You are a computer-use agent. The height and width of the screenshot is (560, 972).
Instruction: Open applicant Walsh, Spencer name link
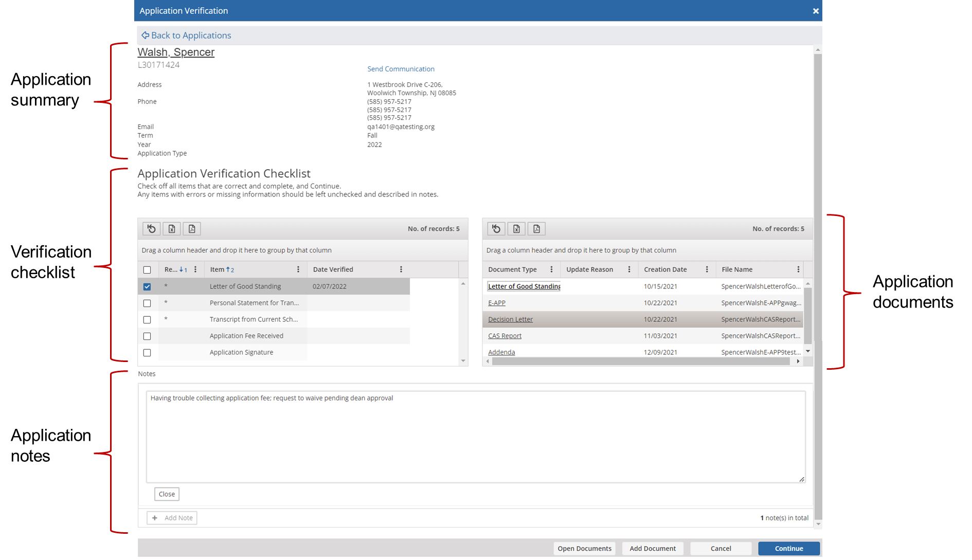click(x=176, y=52)
